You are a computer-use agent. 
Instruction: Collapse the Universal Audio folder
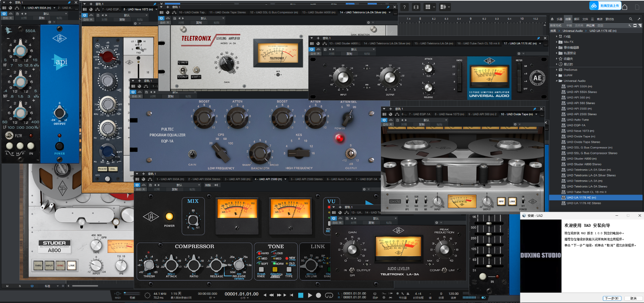(x=556, y=81)
